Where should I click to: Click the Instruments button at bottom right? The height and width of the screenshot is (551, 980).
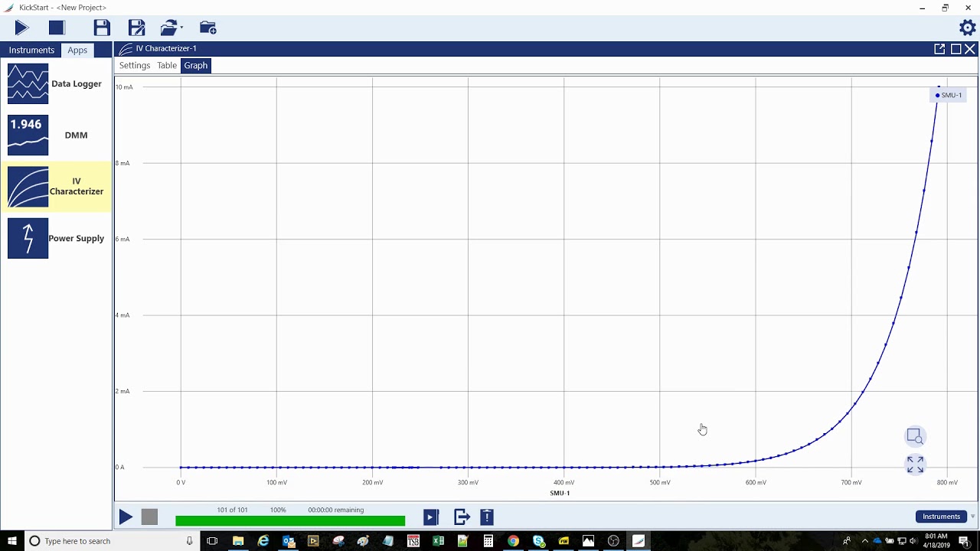(x=941, y=517)
